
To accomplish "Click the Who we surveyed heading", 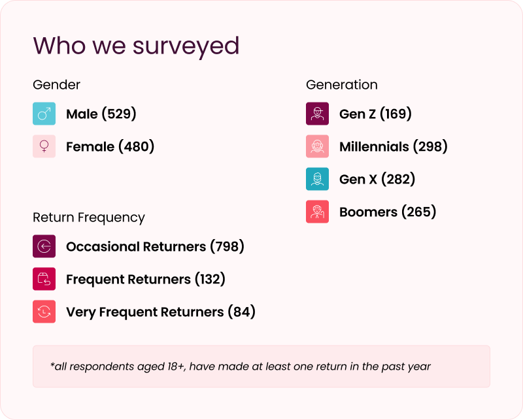I will click(x=136, y=46).
